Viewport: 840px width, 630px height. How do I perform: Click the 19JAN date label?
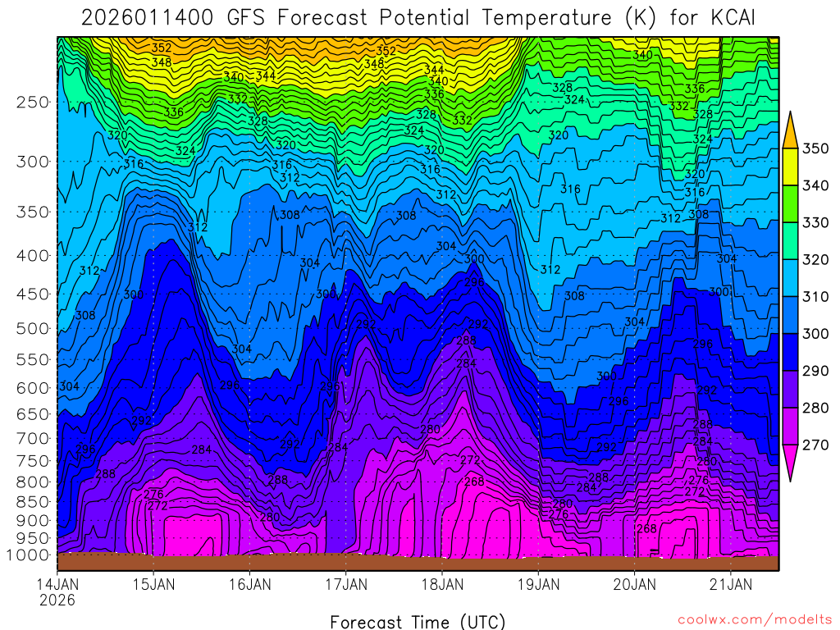pyautogui.click(x=538, y=584)
